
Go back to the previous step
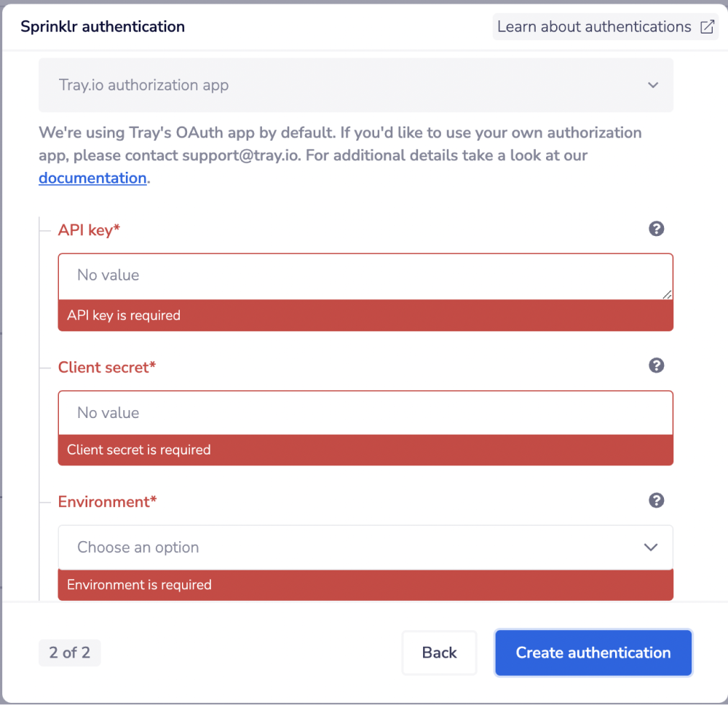pyautogui.click(x=439, y=653)
